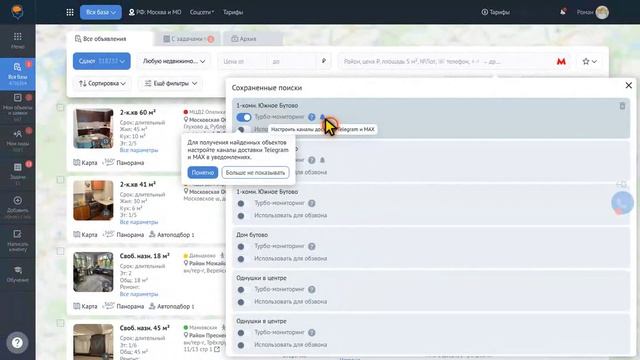
Task: Open Карта for the Своб. назн. 18 м² listing
Action: click(x=85, y=306)
